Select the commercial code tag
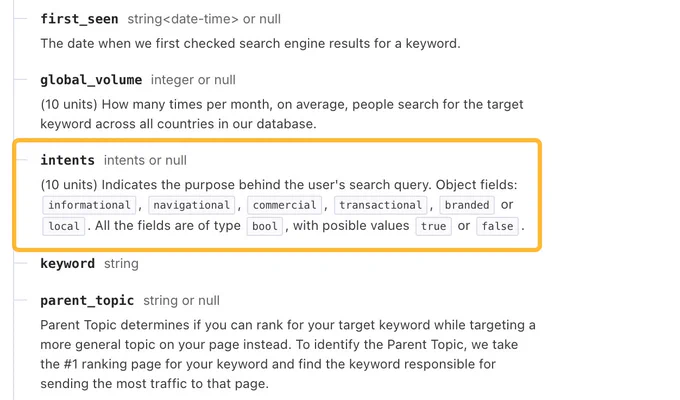 tap(284, 205)
